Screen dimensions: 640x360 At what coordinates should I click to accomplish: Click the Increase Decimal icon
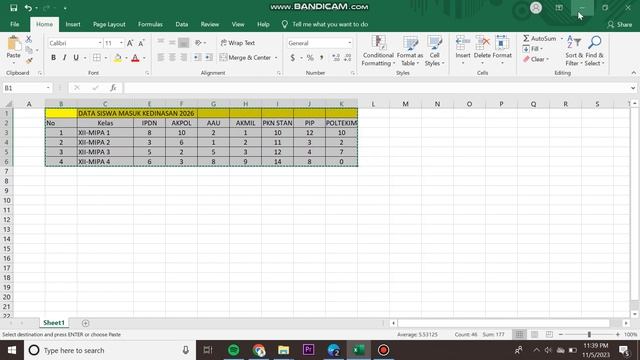click(336, 58)
